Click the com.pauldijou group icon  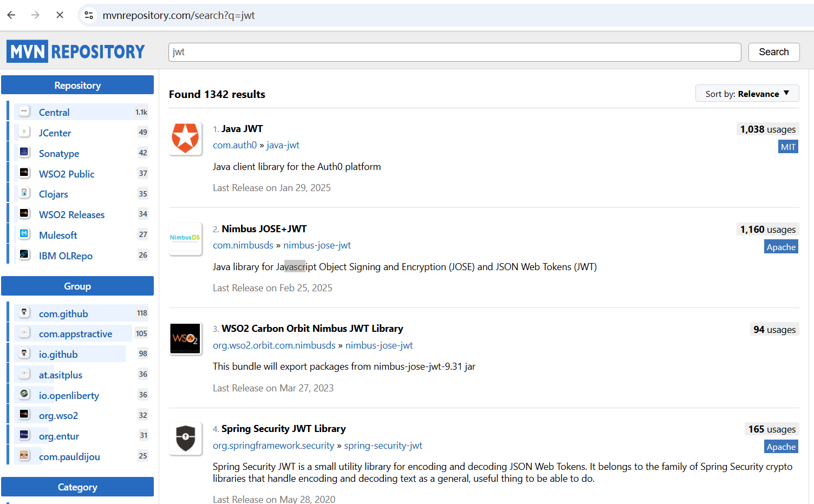[24, 456]
